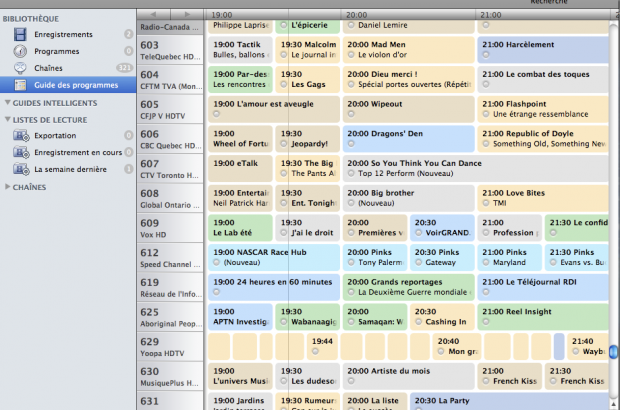The height and width of the screenshot is (410, 620).
Task: Click the Guide des programmes icon
Action: click(20, 85)
